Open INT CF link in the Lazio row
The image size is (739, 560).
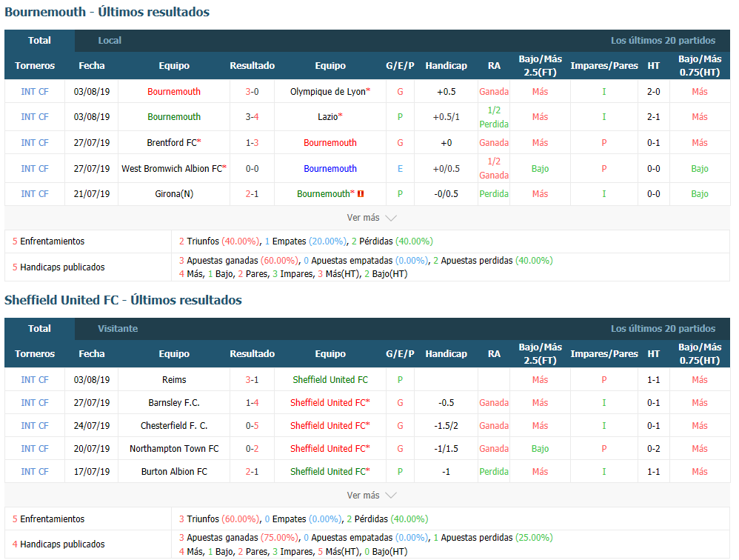point(34,116)
